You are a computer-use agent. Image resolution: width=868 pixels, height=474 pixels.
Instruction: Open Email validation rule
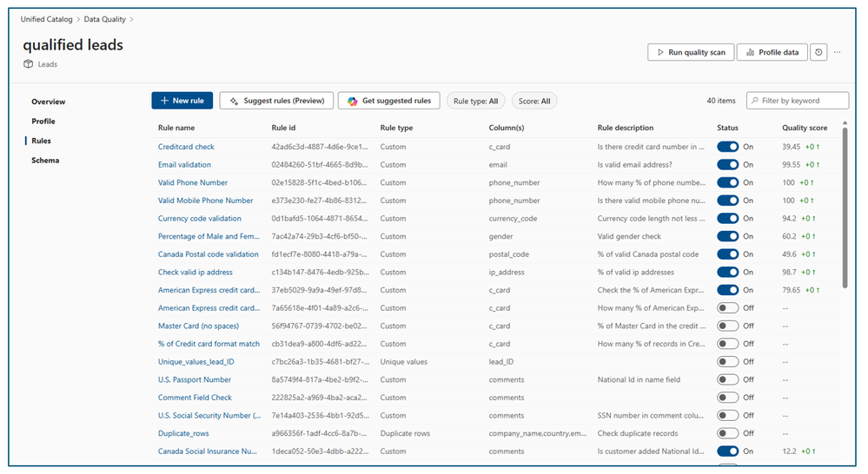pyautogui.click(x=184, y=164)
